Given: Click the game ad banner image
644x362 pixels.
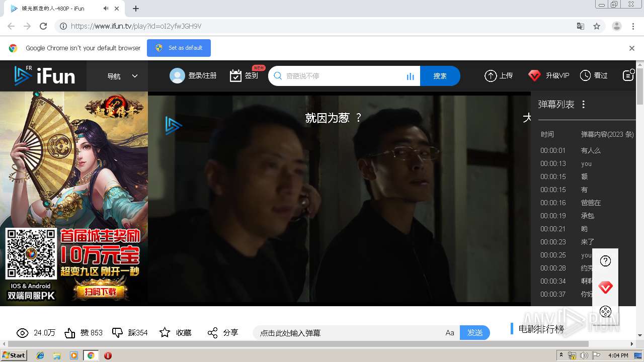Looking at the screenshot, I should coord(74,199).
